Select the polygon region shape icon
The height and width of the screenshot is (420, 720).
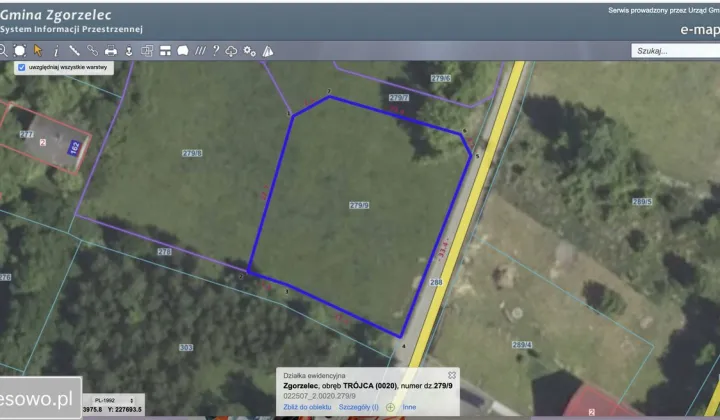pyautogui.click(x=183, y=50)
